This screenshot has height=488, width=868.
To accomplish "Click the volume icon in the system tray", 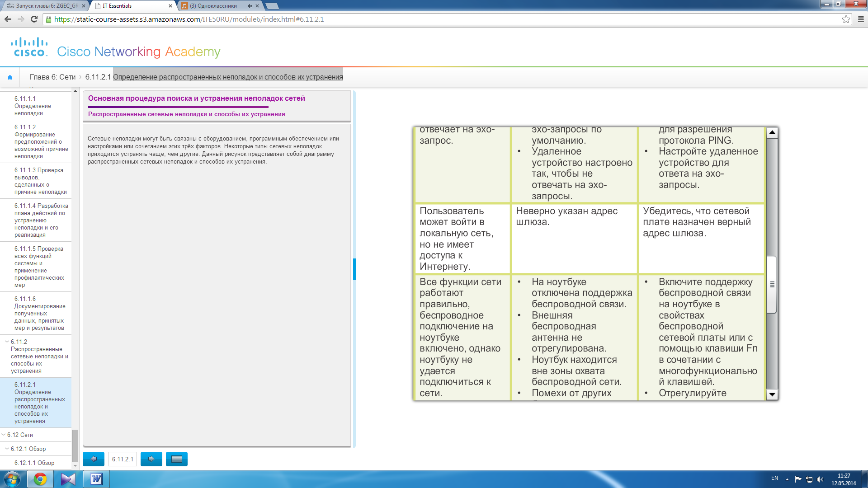I will (820, 479).
